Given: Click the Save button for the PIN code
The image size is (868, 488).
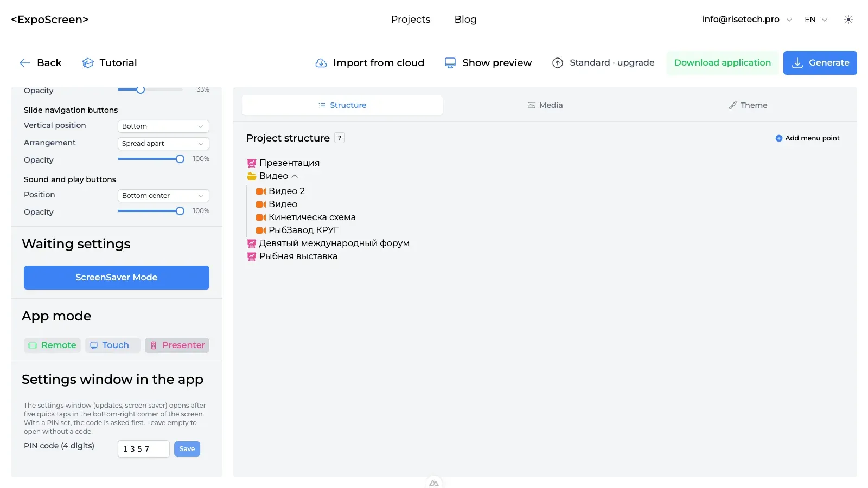Looking at the screenshot, I should [187, 449].
